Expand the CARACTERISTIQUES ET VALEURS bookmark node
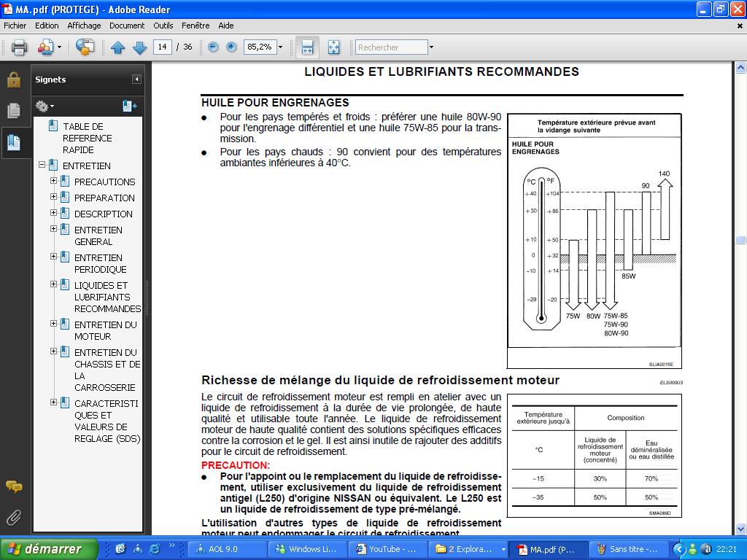The width and height of the screenshot is (747, 560). 53,402
